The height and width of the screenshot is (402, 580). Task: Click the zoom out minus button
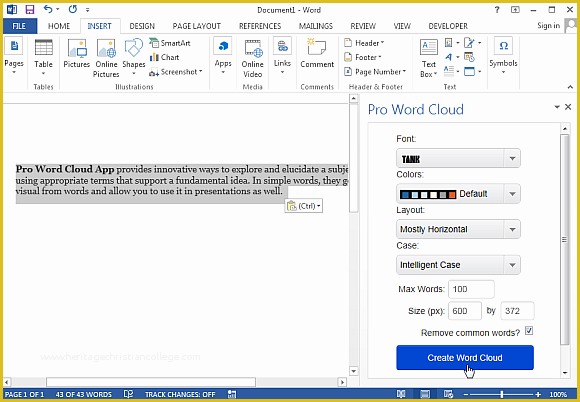[466, 394]
